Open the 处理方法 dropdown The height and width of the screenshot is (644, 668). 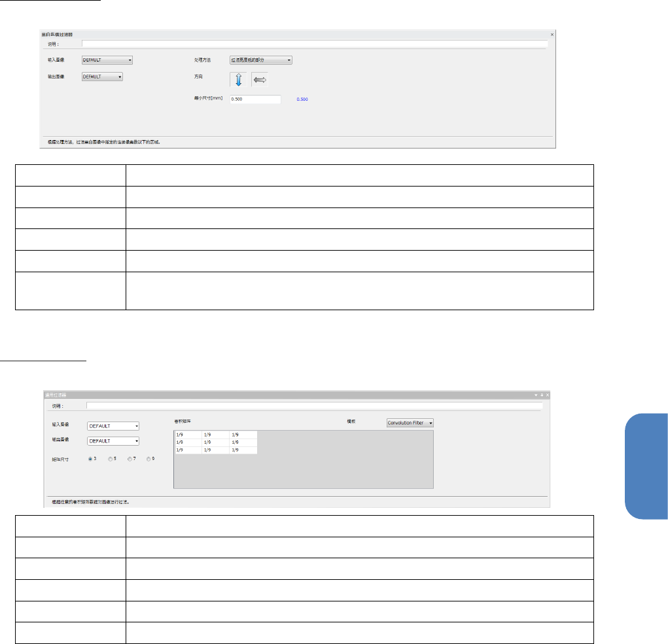click(261, 60)
